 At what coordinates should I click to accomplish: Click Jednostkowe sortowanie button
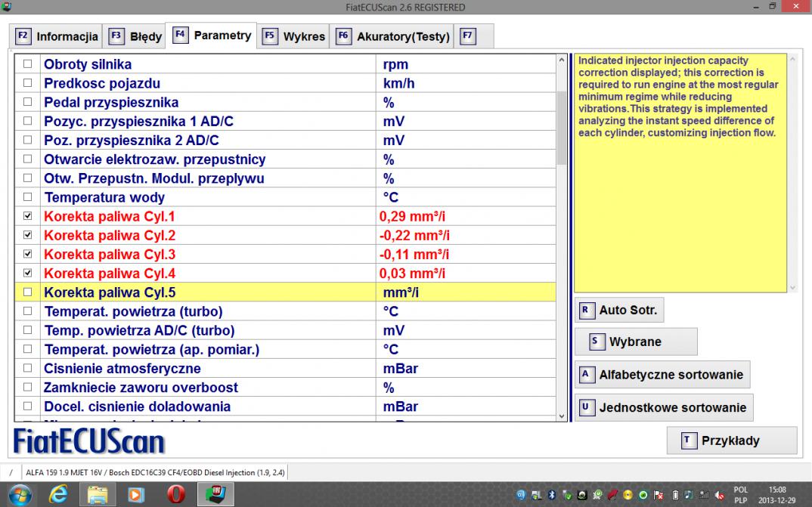coord(664,407)
